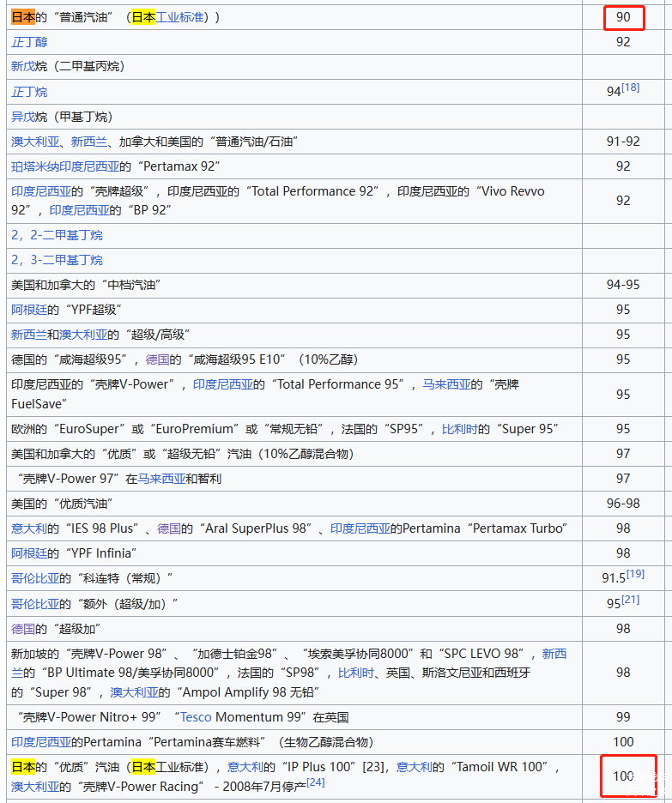Open footnote reference [19]
This screenshot has height=803, width=672.
point(635,574)
